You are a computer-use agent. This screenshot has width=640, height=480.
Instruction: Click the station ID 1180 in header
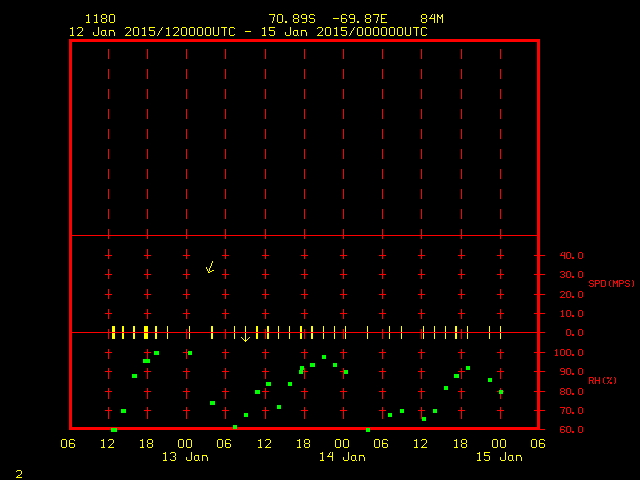pyautogui.click(x=100, y=19)
